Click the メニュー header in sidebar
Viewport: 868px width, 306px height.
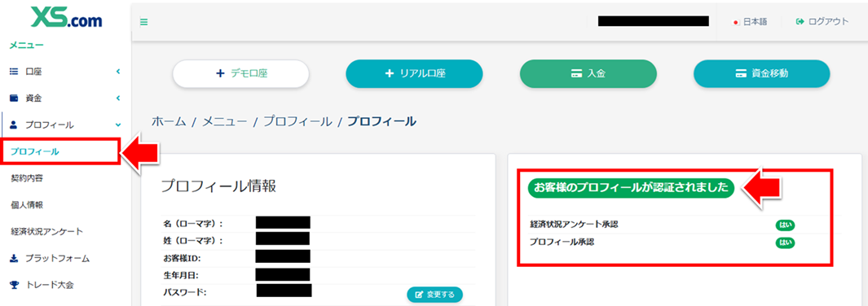click(x=27, y=46)
